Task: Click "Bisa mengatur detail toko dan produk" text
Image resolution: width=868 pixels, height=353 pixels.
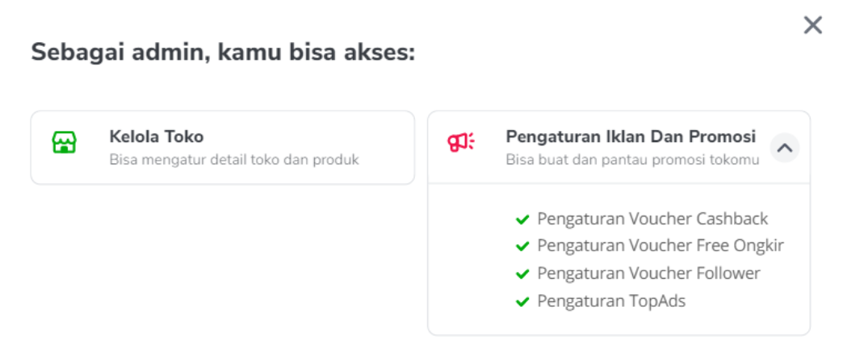Action: tap(234, 159)
